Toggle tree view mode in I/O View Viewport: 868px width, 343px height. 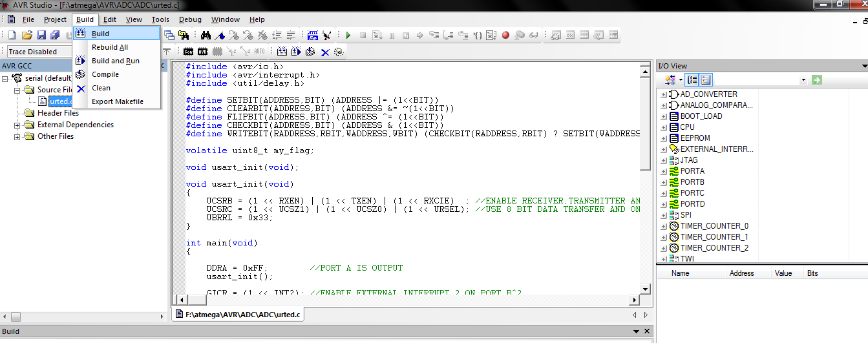(x=692, y=80)
